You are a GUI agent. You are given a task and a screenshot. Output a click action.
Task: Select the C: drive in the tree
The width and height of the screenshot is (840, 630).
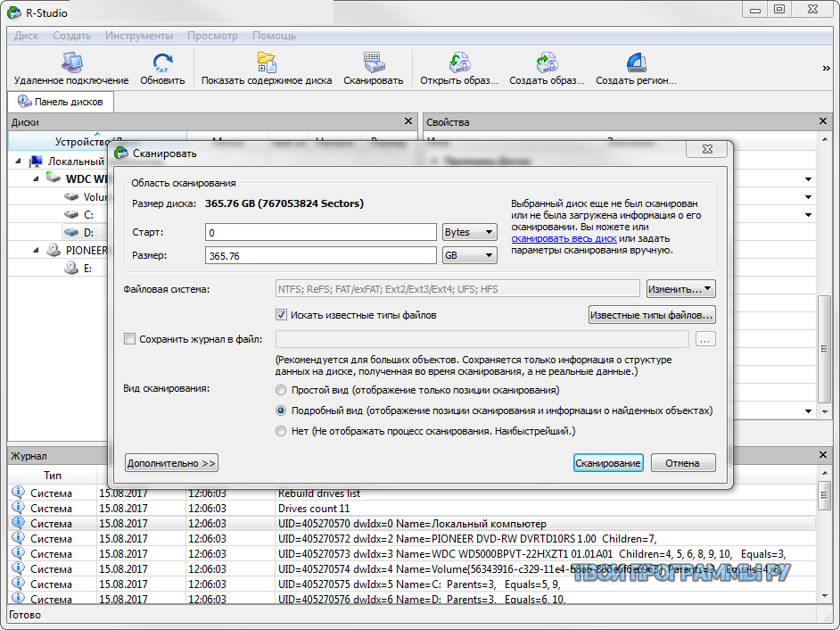click(88, 214)
